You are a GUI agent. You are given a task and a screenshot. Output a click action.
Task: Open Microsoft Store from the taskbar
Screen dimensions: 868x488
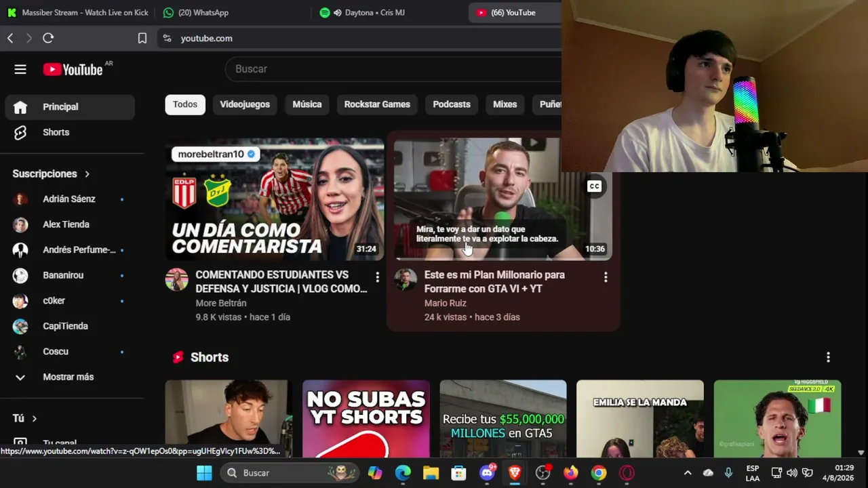coord(459,472)
